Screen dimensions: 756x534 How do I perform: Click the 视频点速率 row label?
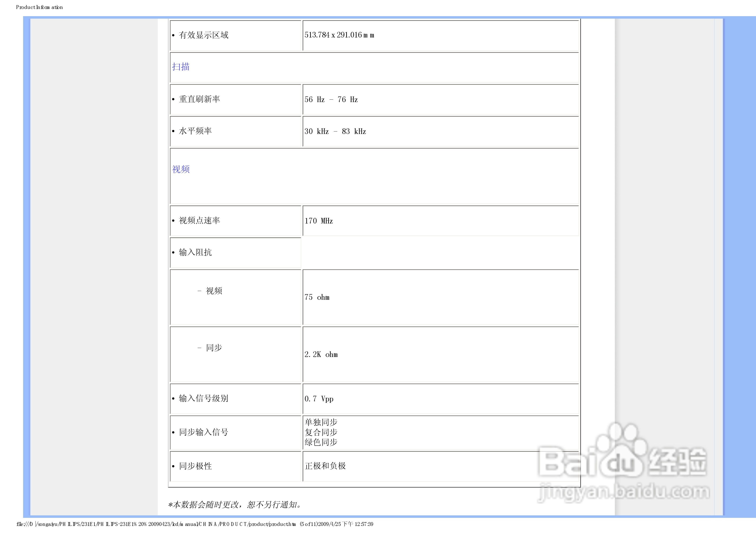point(199,221)
